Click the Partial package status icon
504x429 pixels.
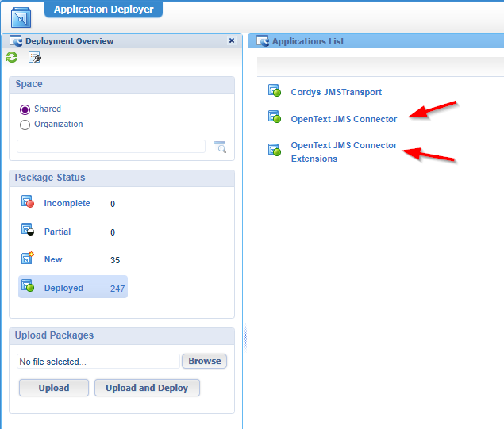point(28,232)
